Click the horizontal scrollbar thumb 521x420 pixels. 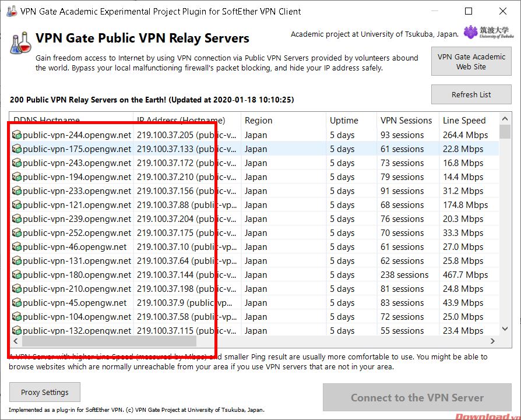coord(109,341)
